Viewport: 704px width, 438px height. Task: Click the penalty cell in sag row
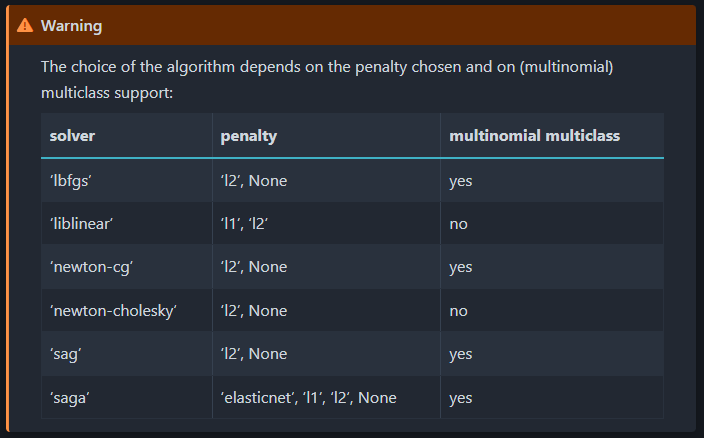[326, 354]
